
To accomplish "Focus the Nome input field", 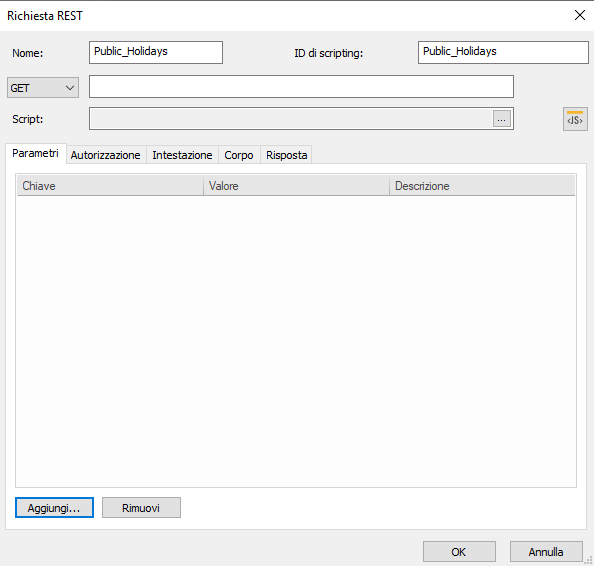I will [156, 52].
